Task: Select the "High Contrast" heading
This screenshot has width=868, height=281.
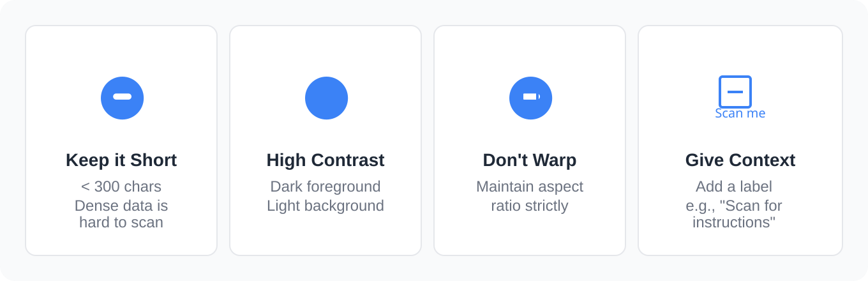Action: tap(325, 160)
